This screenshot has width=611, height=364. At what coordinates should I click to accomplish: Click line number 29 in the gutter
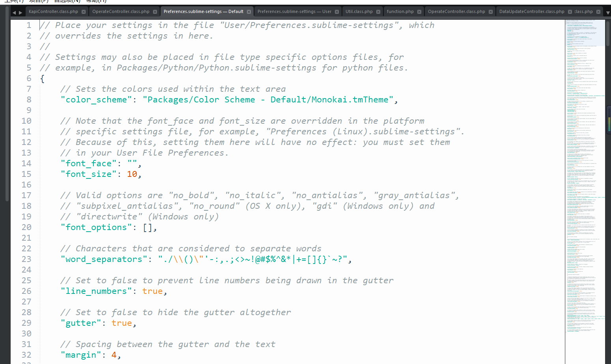tap(26, 323)
